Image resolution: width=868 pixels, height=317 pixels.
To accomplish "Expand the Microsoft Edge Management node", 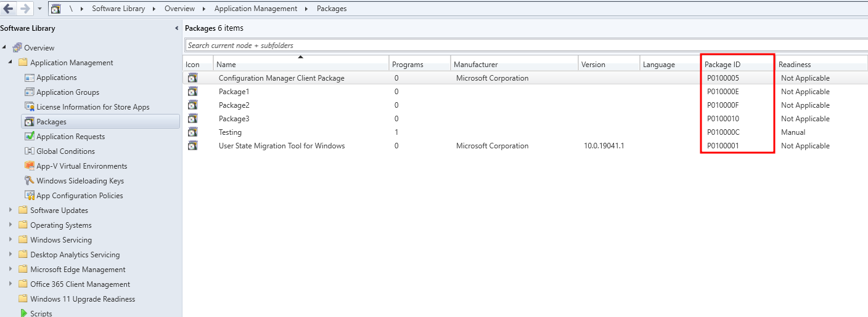I will pyautogui.click(x=10, y=269).
